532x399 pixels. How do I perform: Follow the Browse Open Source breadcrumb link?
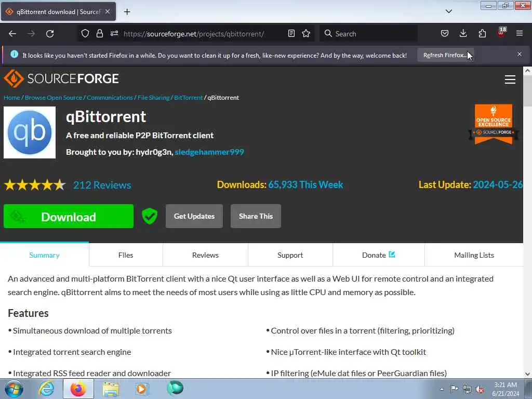pyautogui.click(x=54, y=98)
